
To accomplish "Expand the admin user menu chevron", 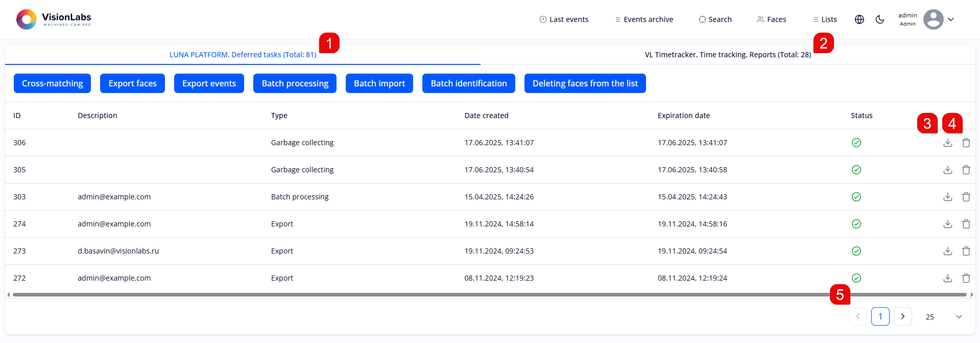I will tap(951, 19).
